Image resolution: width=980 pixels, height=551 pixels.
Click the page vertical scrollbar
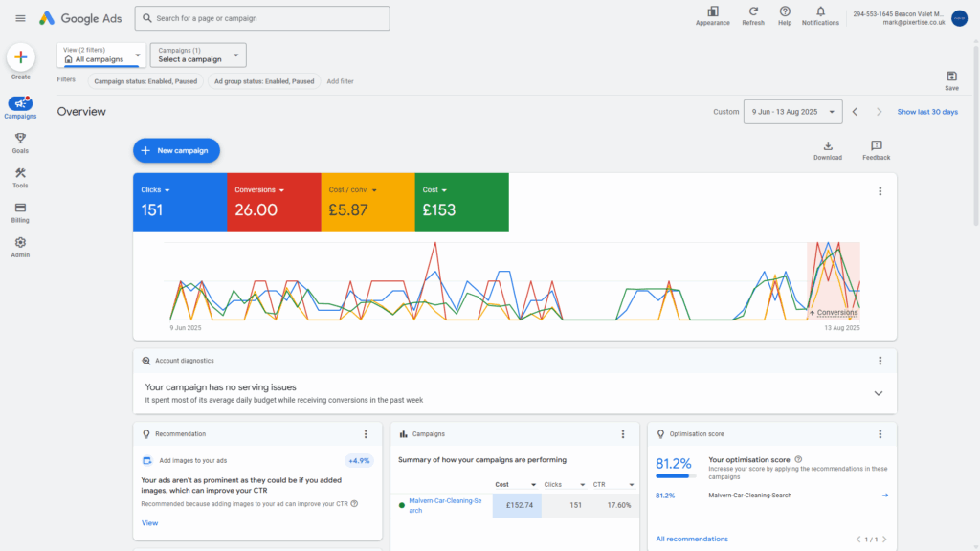click(975, 134)
